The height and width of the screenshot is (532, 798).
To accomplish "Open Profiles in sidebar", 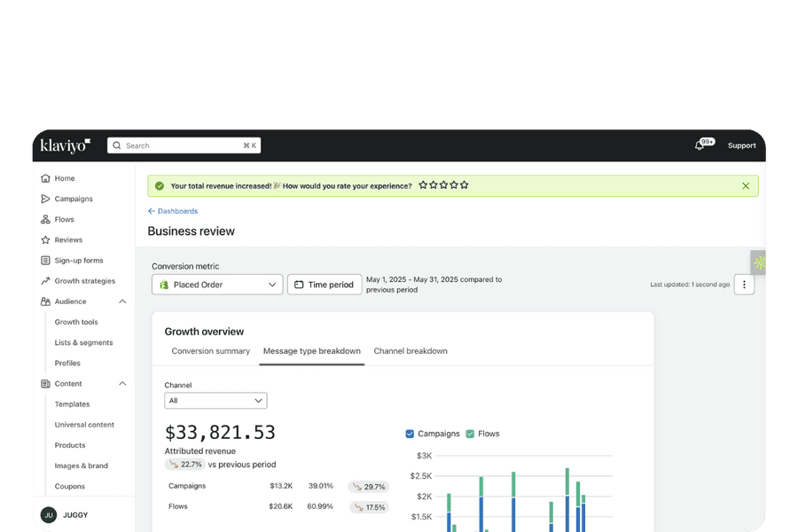I will (67, 363).
